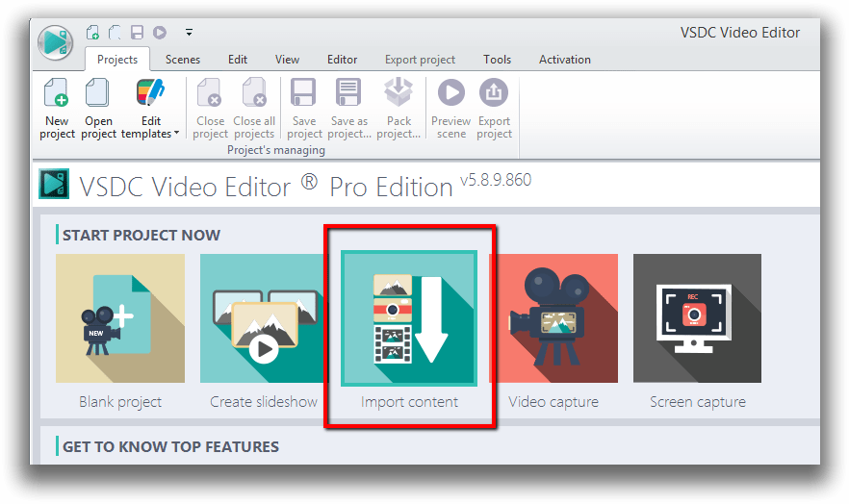
Task: Go to the Activation tab
Action: pos(564,60)
